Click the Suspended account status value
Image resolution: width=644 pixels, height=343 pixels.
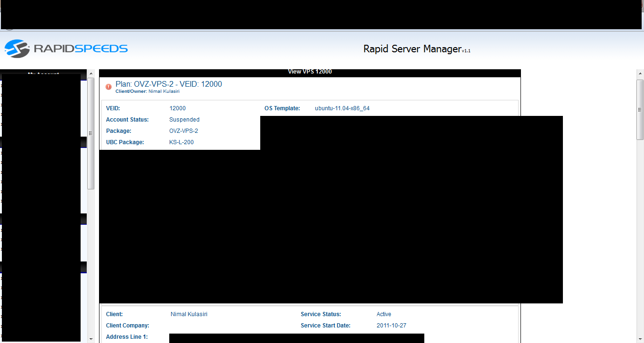coord(184,120)
